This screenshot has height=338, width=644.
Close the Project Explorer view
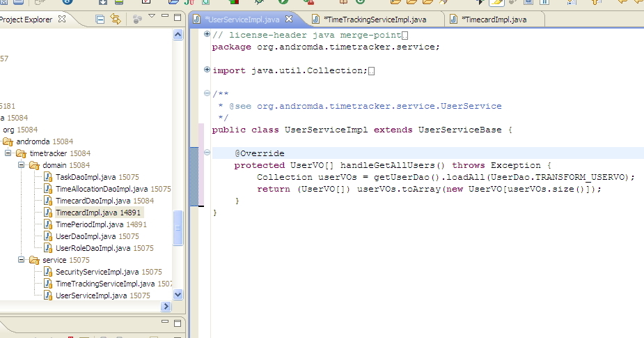[62, 20]
